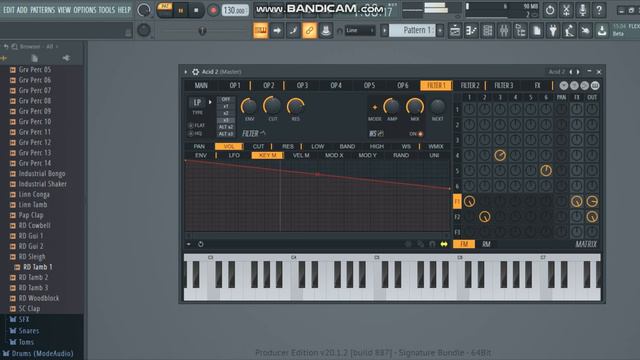
Task: Switch to the OP 1 tab
Action: [x=235, y=85]
